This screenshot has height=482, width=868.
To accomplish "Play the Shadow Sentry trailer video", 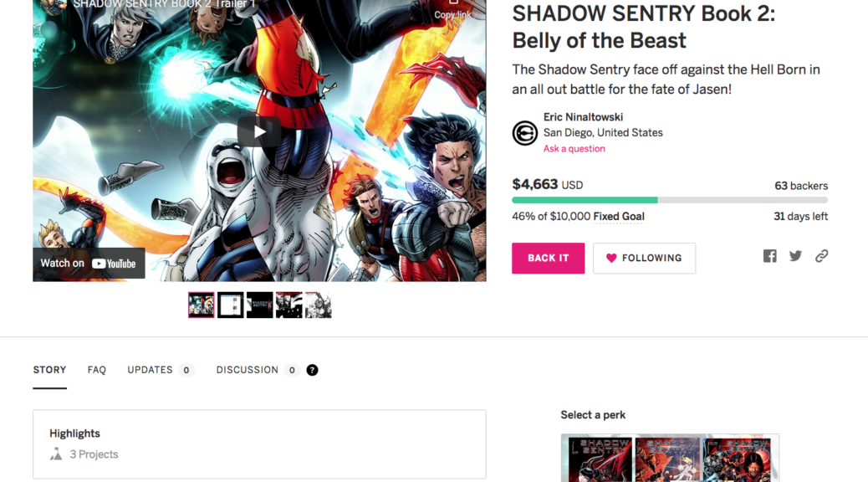I will (259, 131).
